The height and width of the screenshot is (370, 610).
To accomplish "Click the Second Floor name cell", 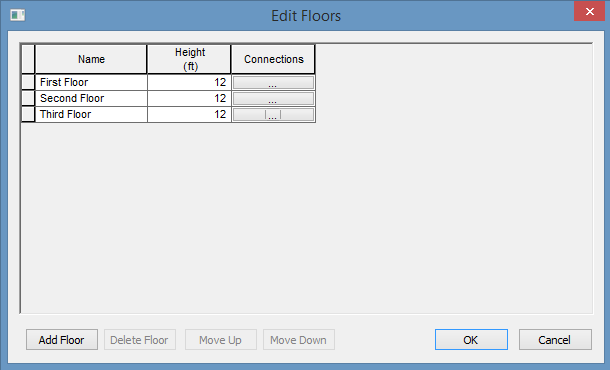I will tap(91, 98).
